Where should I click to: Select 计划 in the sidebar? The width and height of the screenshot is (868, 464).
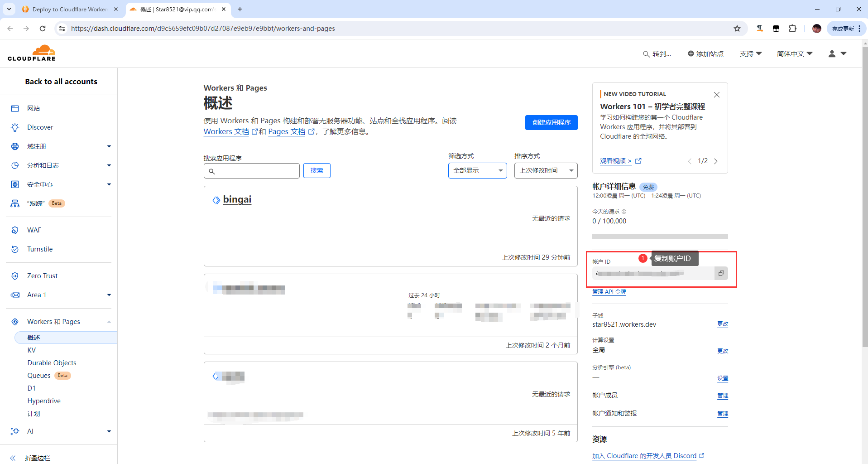point(34,414)
